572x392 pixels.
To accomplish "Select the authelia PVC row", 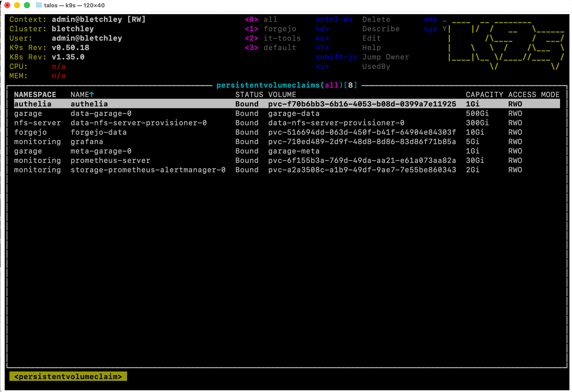I will click(x=287, y=104).
